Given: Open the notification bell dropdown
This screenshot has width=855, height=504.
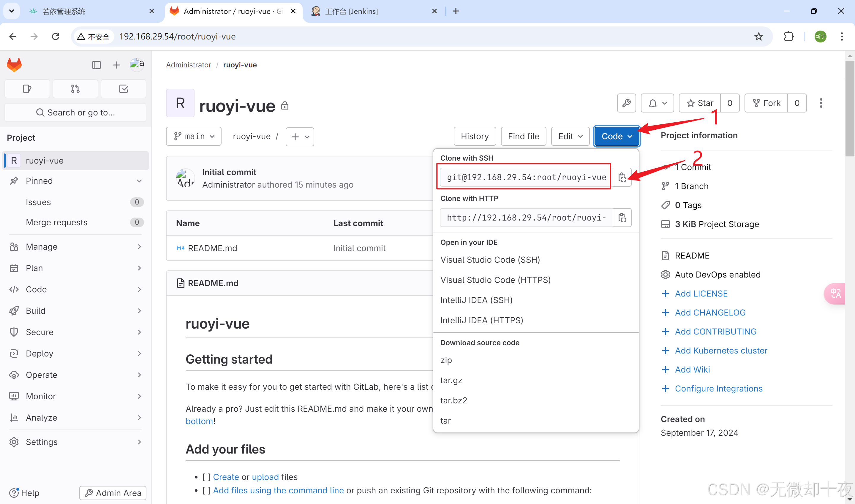Looking at the screenshot, I should point(657,103).
